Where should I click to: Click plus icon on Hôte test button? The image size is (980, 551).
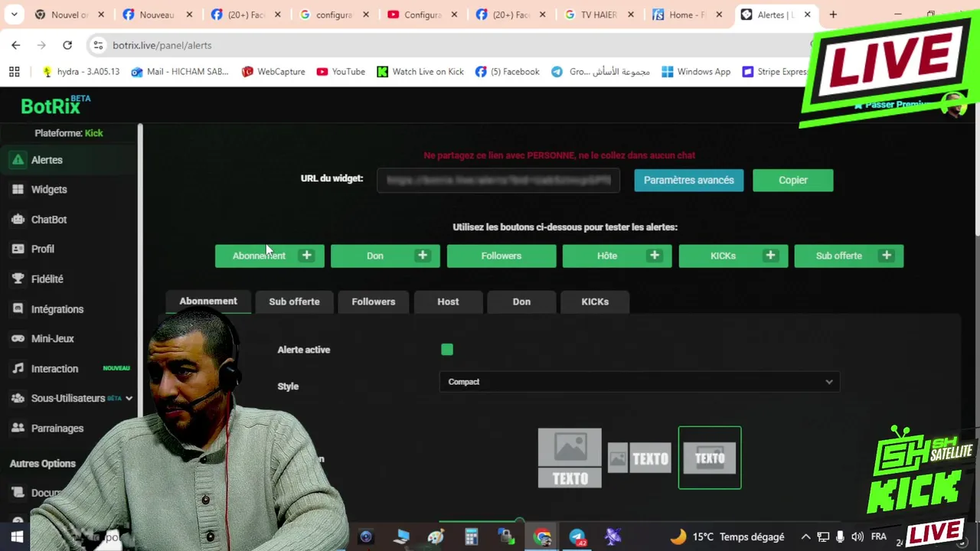(x=654, y=256)
